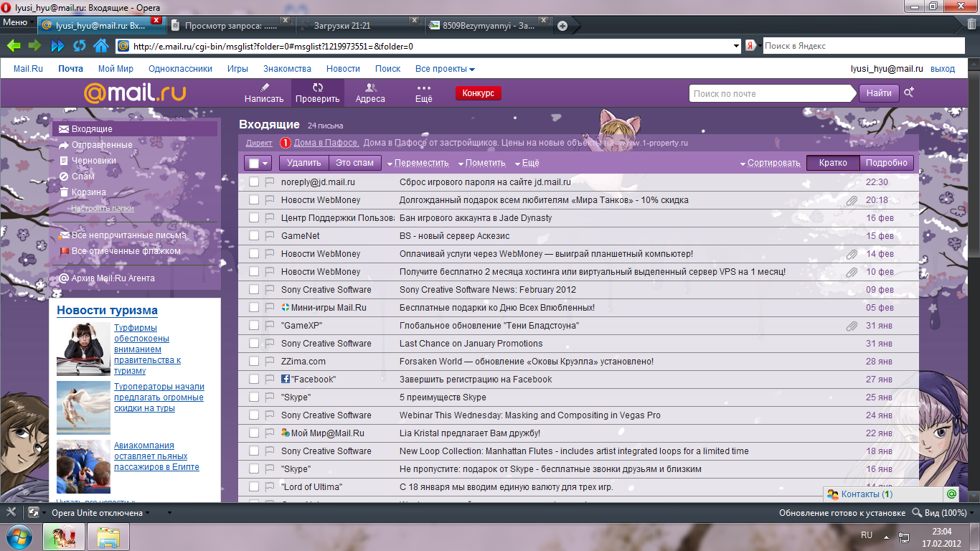
Task: Check the "Lord of Ultima" message checkbox
Action: click(253, 487)
